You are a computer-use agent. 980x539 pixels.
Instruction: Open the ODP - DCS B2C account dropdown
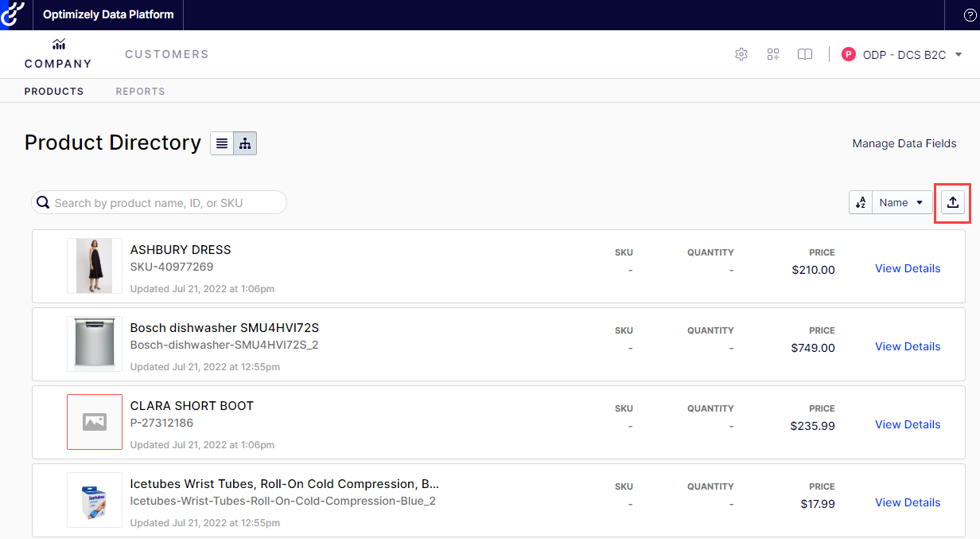tap(903, 55)
